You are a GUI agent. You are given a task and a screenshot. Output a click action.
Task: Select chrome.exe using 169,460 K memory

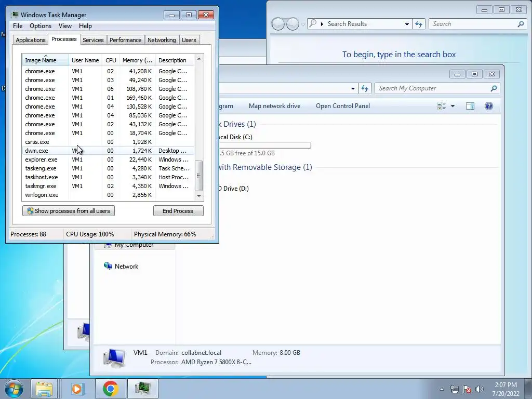(x=108, y=98)
